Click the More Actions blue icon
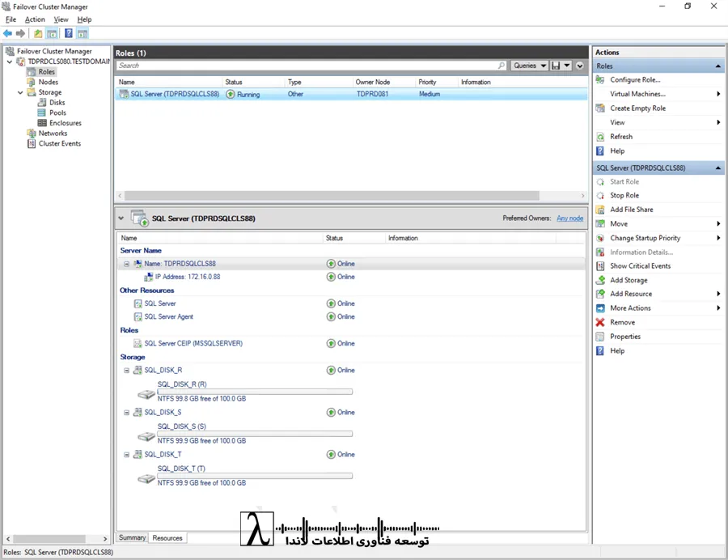This screenshot has height=560, width=728. [x=600, y=308]
